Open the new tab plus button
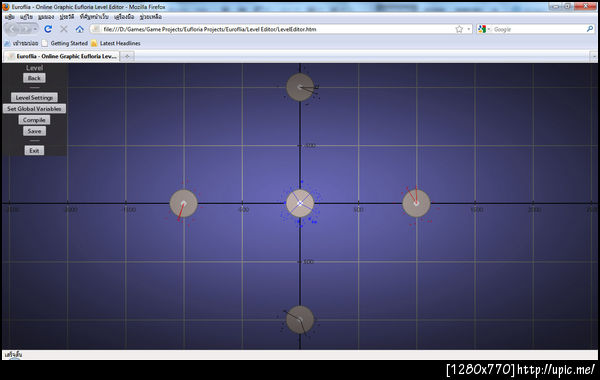This screenshot has height=380, width=600. pos(127,56)
